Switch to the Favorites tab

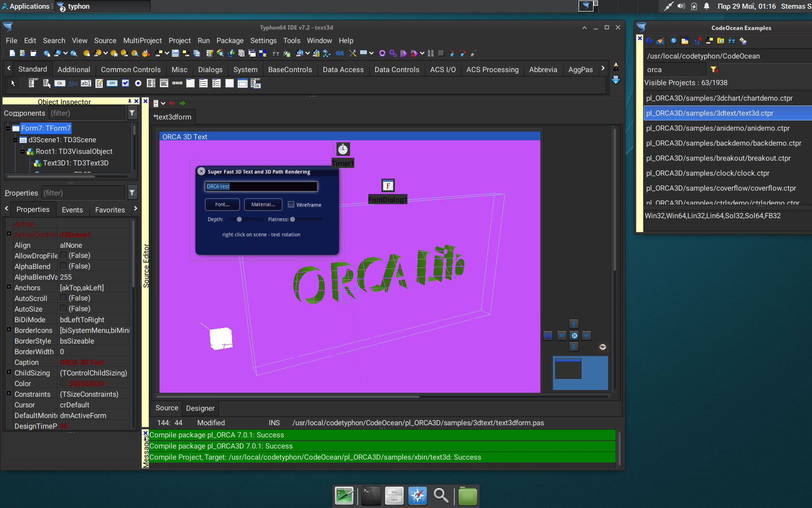click(110, 210)
